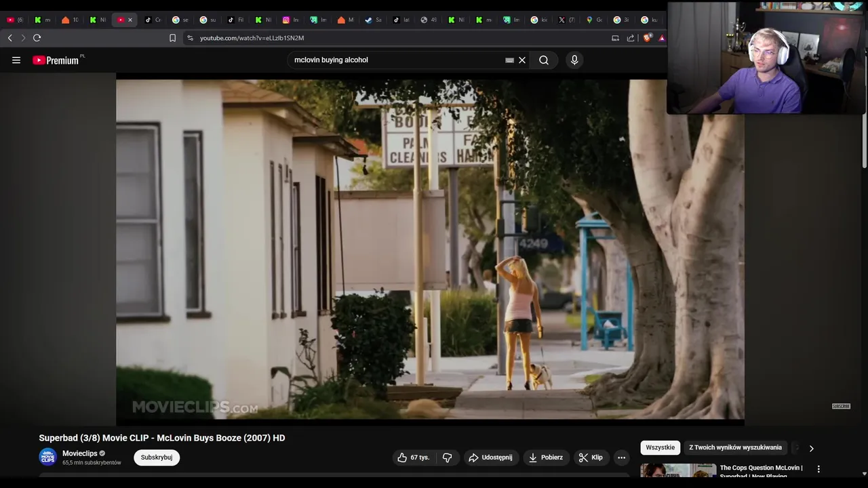Image resolution: width=868 pixels, height=488 pixels.
Task: Create a clip with Klip
Action: [x=591, y=457]
